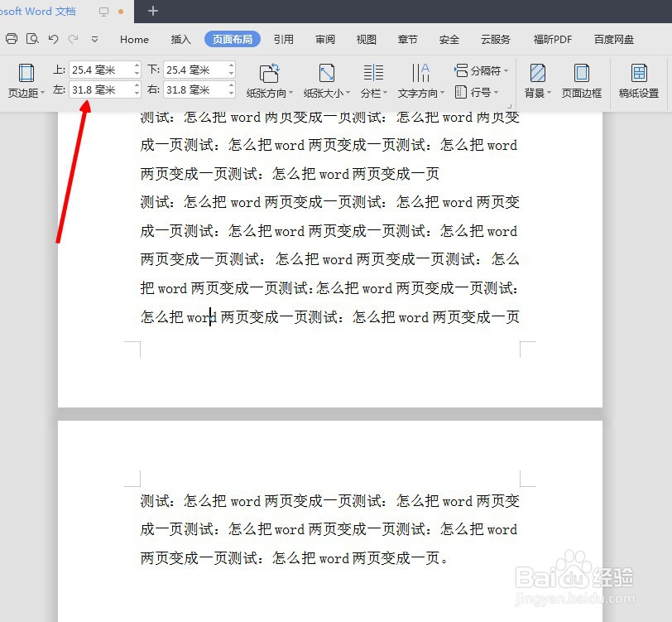The image size is (672, 622).
Task: Expand the 行号 dropdown arrow
Action: (496, 92)
